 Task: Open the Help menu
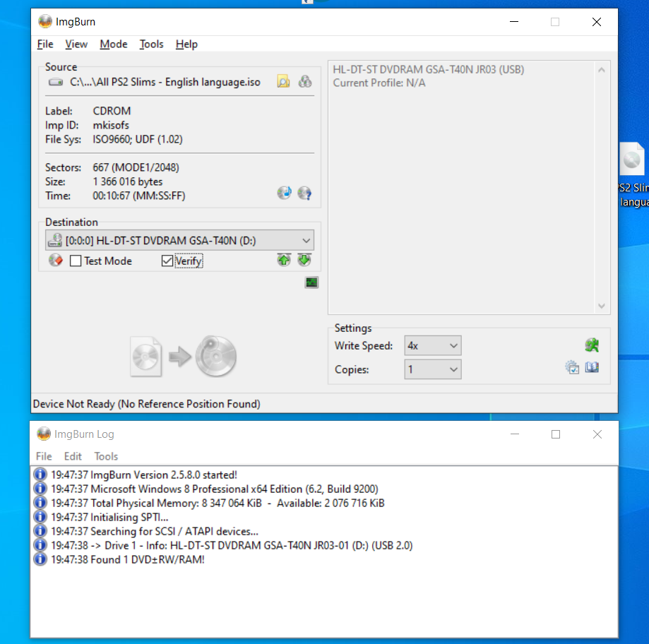(186, 44)
